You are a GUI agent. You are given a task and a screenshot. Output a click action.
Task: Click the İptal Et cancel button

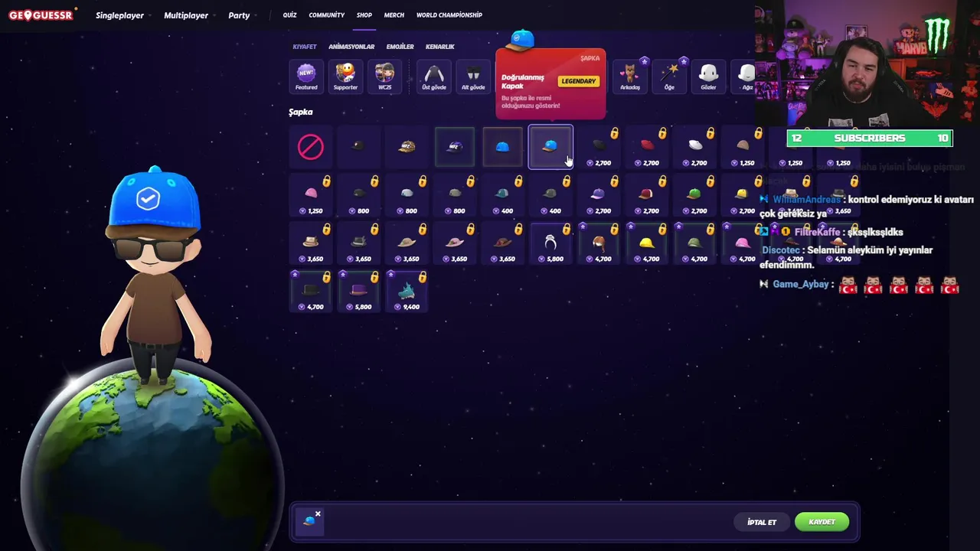(x=762, y=522)
